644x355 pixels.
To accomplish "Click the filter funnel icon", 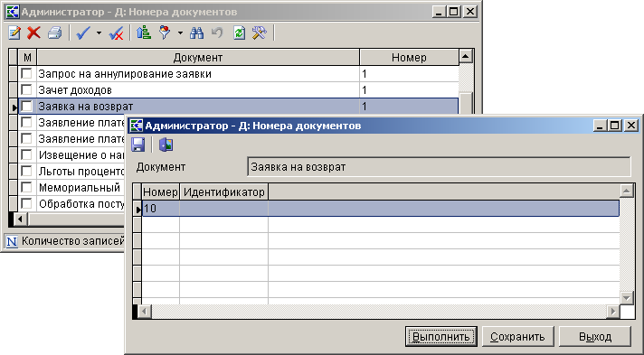I will click(x=165, y=33).
